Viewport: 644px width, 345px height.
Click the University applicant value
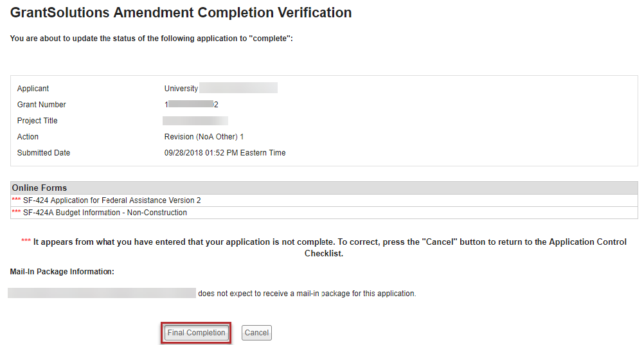point(181,89)
